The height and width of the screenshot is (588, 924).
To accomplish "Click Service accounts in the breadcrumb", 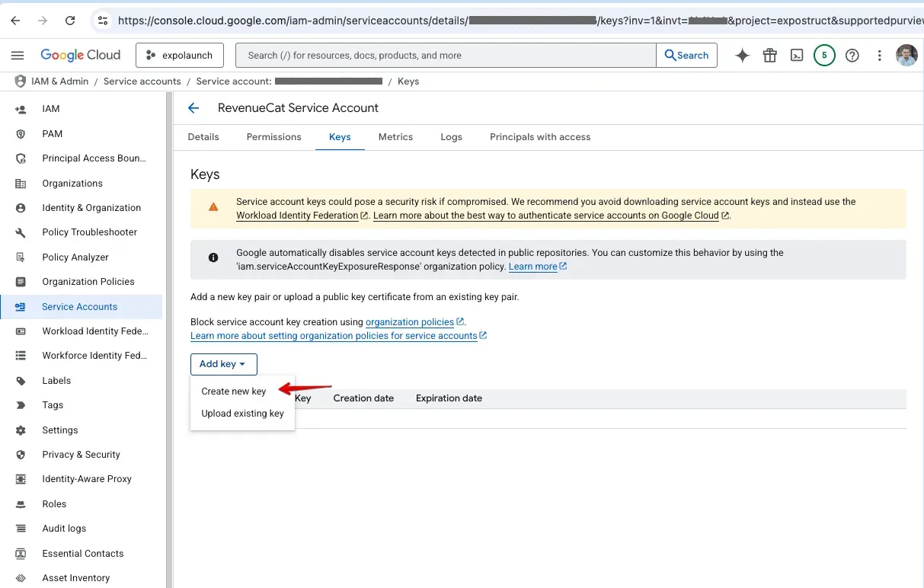I will (142, 81).
